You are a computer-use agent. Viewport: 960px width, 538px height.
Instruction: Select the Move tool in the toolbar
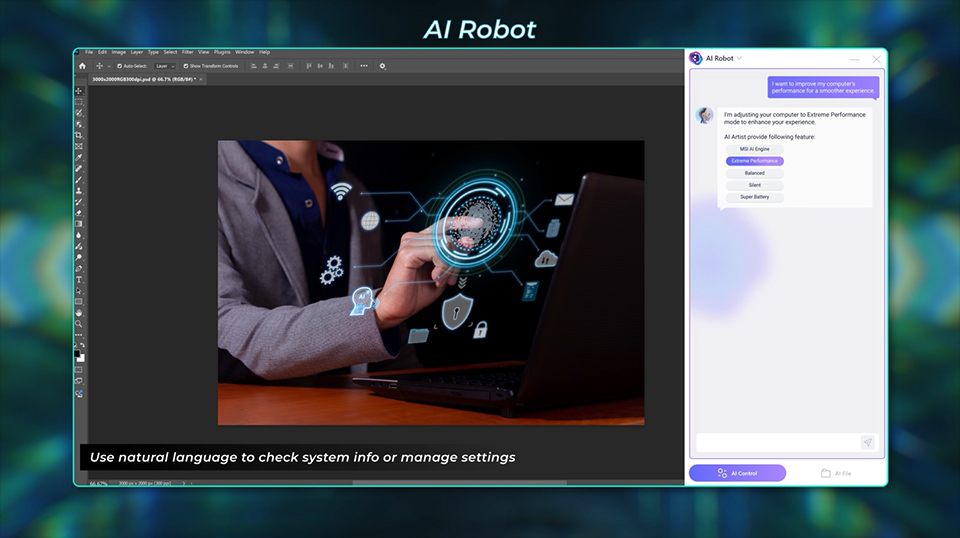tap(79, 91)
